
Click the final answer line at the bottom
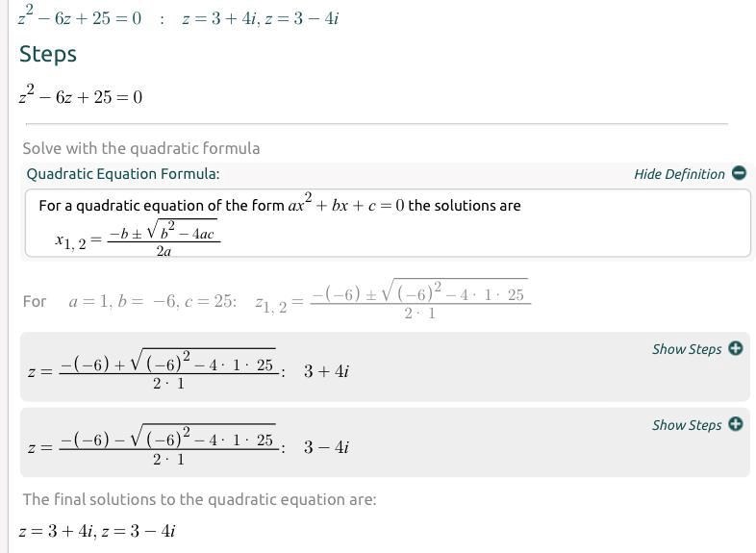(x=97, y=531)
